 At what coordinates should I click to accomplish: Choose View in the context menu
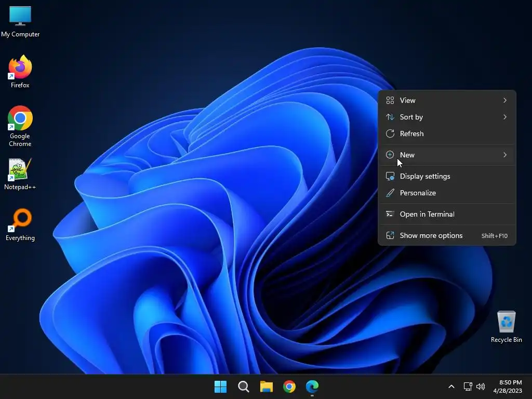pyautogui.click(x=447, y=100)
